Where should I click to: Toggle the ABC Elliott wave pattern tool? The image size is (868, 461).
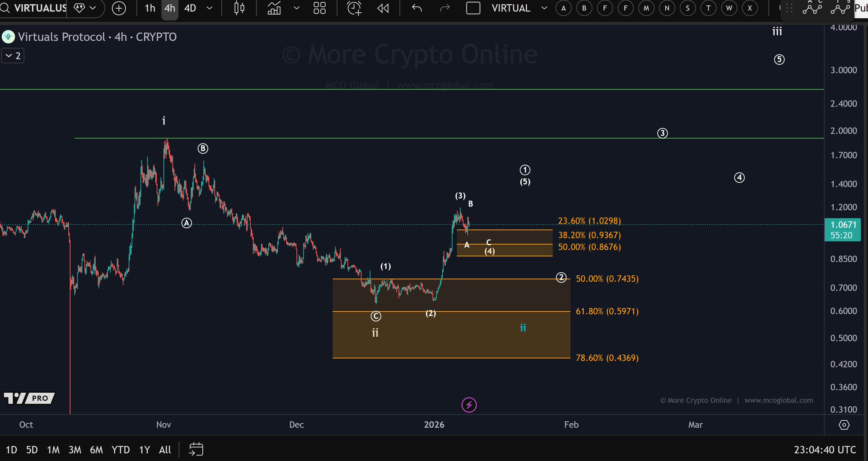click(812, 8)
